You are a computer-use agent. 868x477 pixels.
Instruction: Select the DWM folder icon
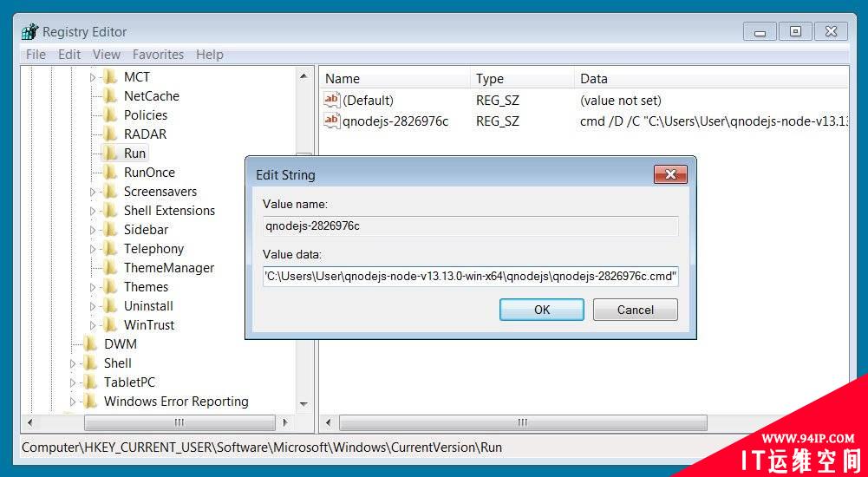pyautogui.click(x=90, y=344)
